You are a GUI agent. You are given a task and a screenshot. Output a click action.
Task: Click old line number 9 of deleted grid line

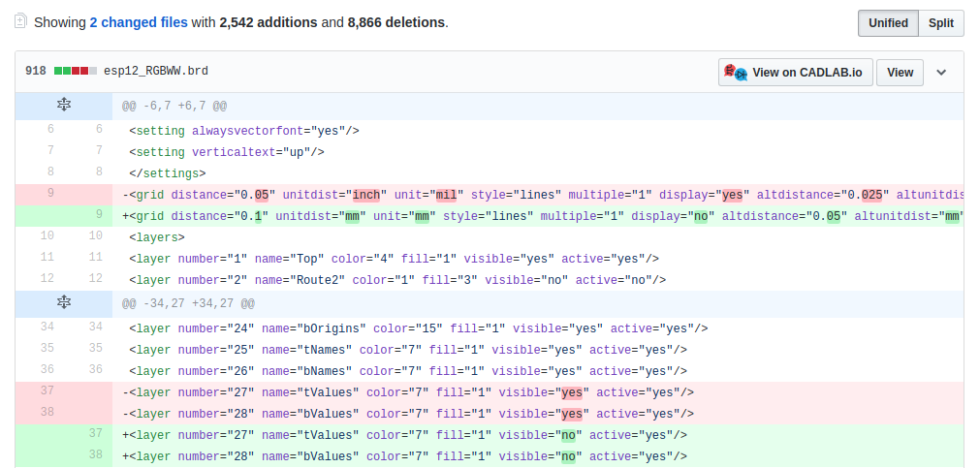pos(50,193)
